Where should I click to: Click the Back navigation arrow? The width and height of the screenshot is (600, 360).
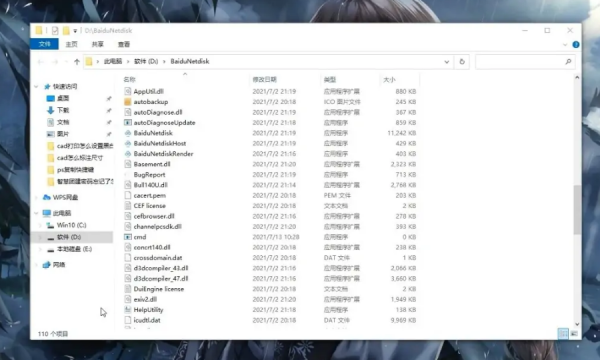(41, 62)
